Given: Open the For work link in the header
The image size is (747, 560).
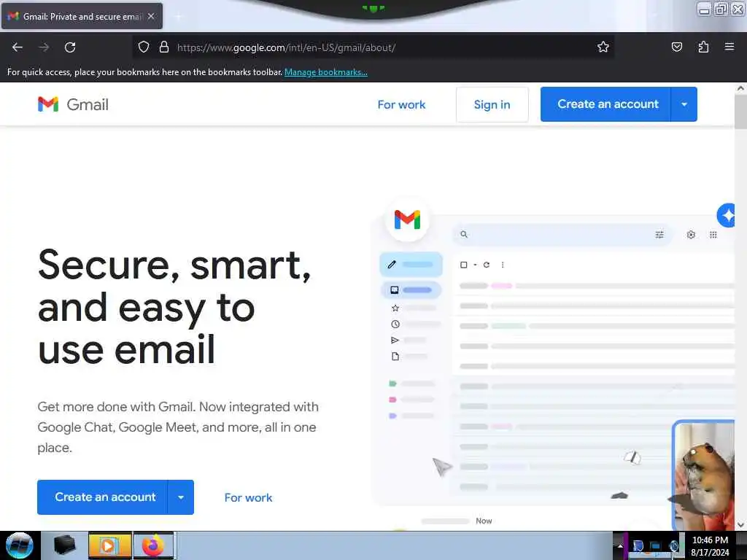Looking at the screenshot, I should (401, 105).
